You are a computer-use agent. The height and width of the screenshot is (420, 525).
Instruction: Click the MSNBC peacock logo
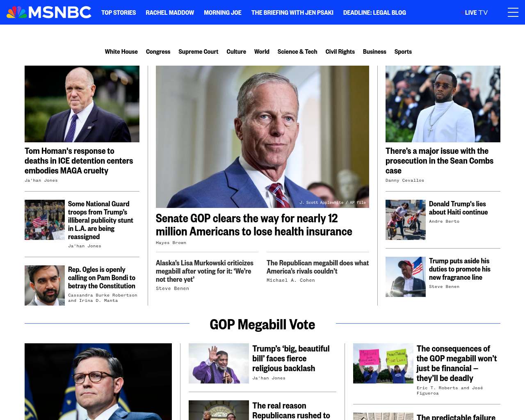tap(49, 12)
